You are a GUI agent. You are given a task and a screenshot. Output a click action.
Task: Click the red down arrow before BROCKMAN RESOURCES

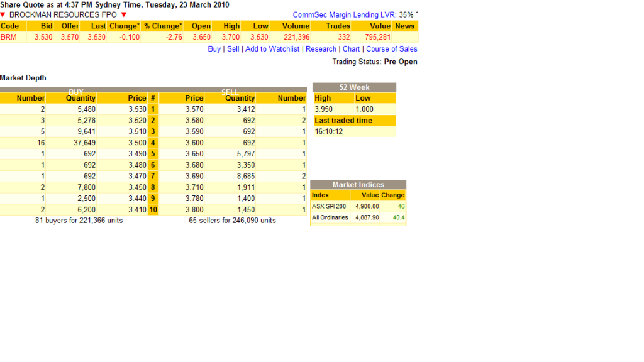point(3,15)
